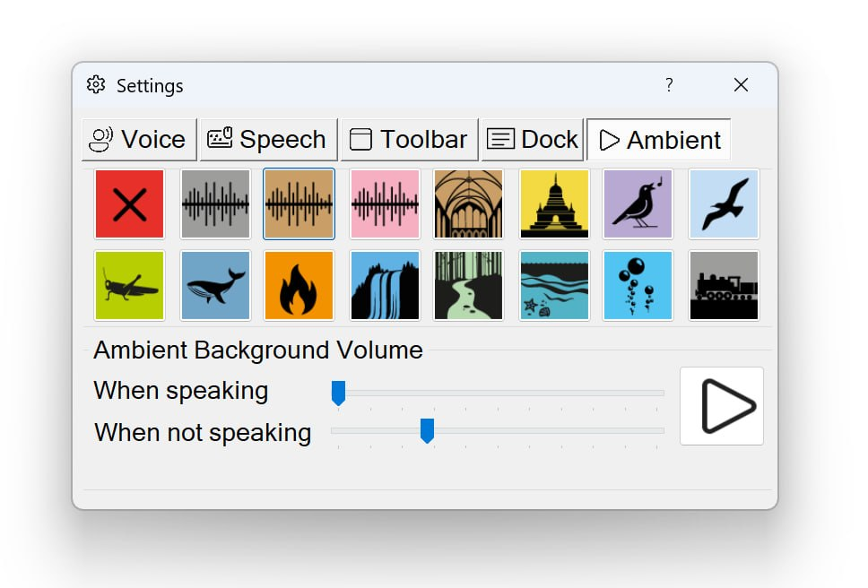Pick the underwater bubbles ambient tile
The height and width of the screenshot is (588, 868).
click(638, 285)
